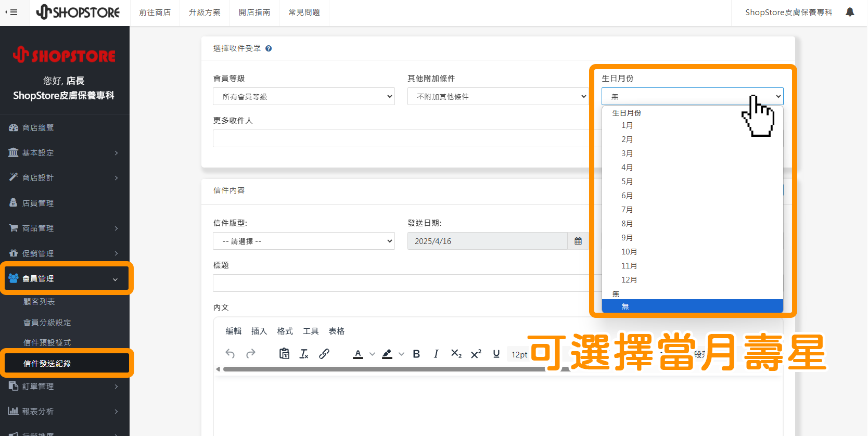Open the ShopStore皮膚保養專科 account menu

point(788,12)
